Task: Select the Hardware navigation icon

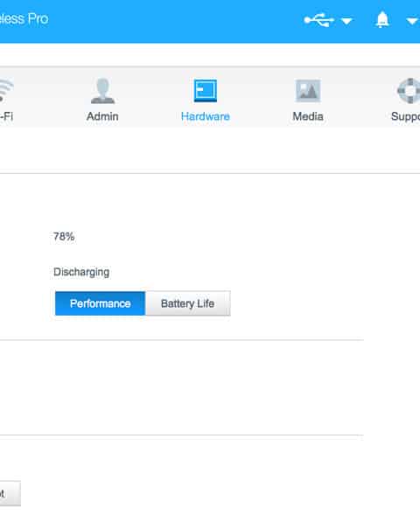Action: [x=206, y=91]
